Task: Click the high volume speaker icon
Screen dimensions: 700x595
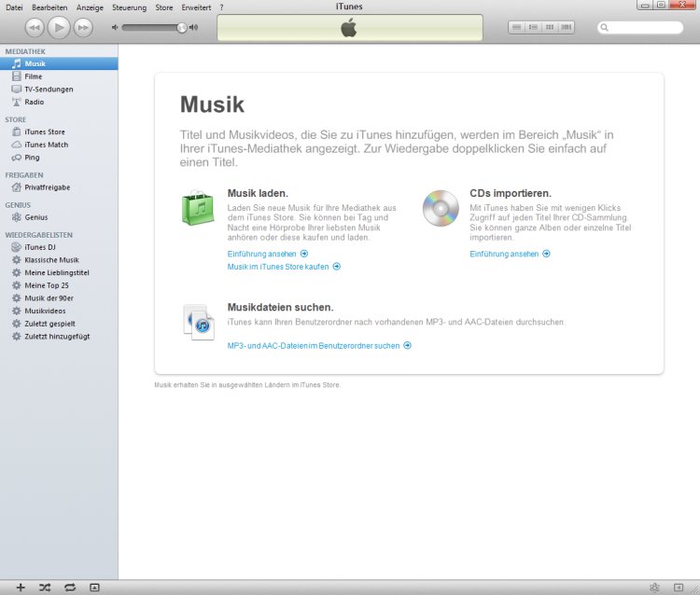Action: [194, 27]
